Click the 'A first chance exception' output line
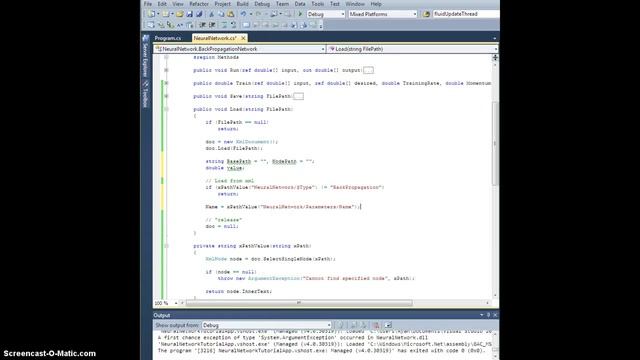The image size is (640, 360). tap(293, 338)
